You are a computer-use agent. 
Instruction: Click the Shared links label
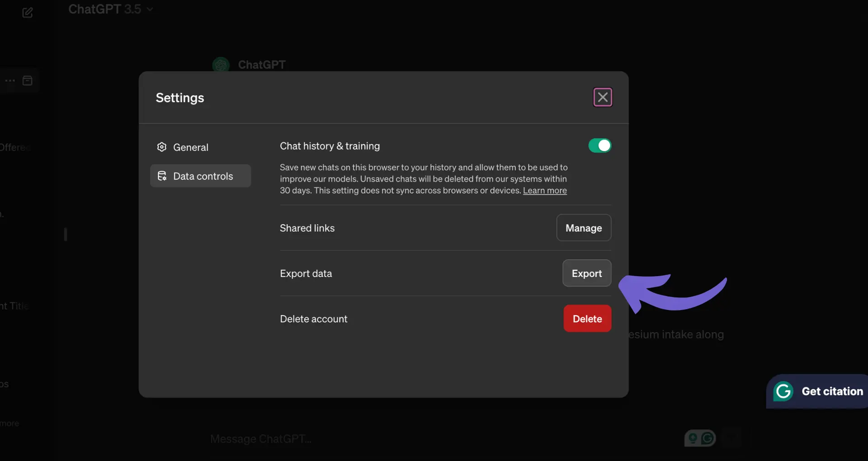tap(307, 228)
